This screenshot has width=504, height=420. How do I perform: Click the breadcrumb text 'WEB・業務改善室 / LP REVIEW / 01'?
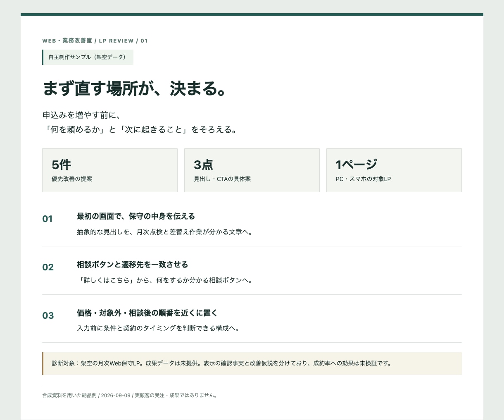(x=95, y=41)
